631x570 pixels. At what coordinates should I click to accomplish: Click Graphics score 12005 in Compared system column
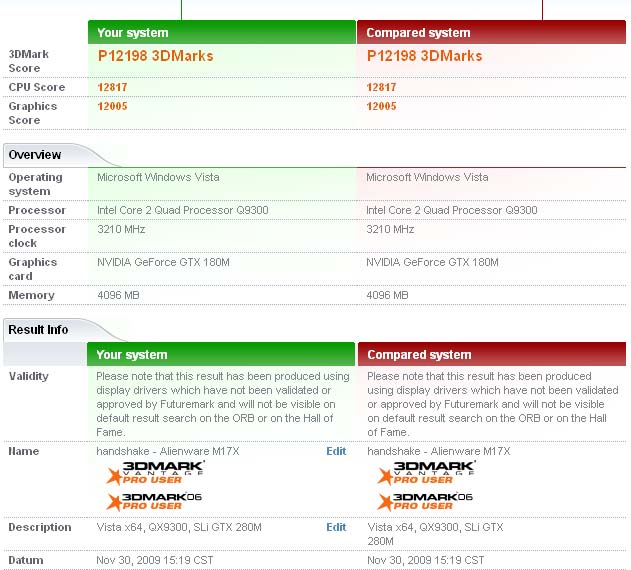pyautogui.click(x=381, y=106)
